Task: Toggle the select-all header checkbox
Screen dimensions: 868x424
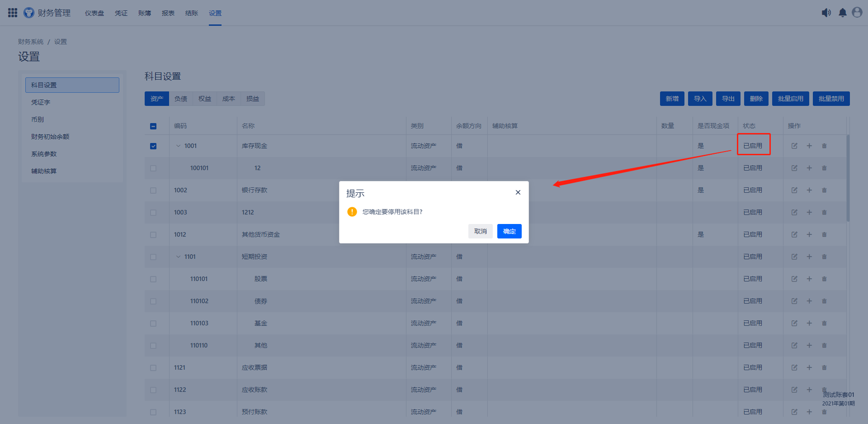Action: [153, 126]
